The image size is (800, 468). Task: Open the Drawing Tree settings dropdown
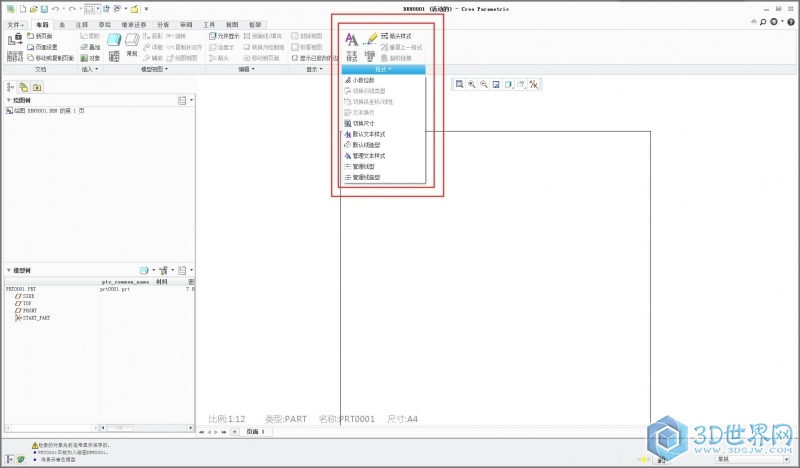[x=185, y=100]
